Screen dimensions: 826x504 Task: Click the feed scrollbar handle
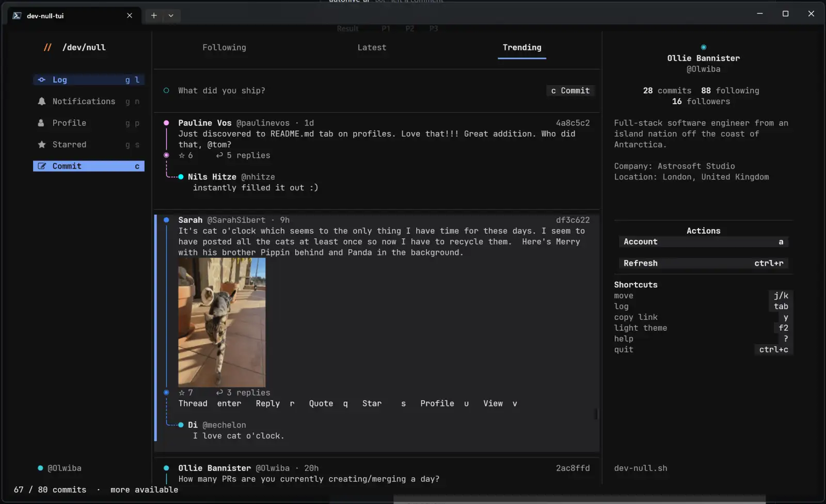tap(596, 414)
